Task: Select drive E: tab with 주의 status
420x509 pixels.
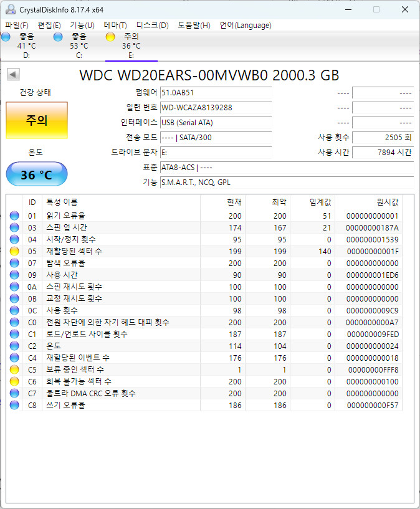Action: point(131,45)
